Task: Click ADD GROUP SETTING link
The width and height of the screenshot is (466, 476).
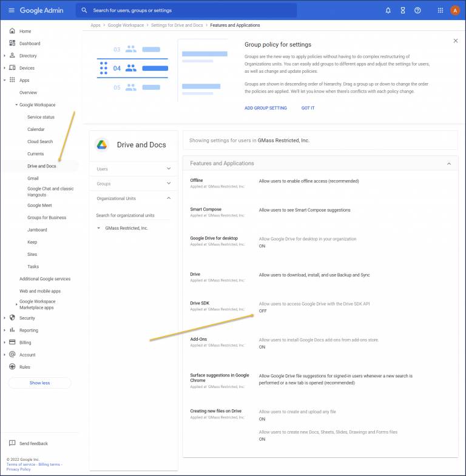Action: 266,108
